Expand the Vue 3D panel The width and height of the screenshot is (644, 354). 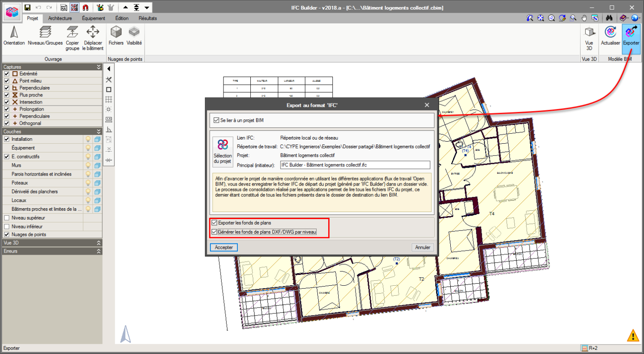click(x=99, y=243)
